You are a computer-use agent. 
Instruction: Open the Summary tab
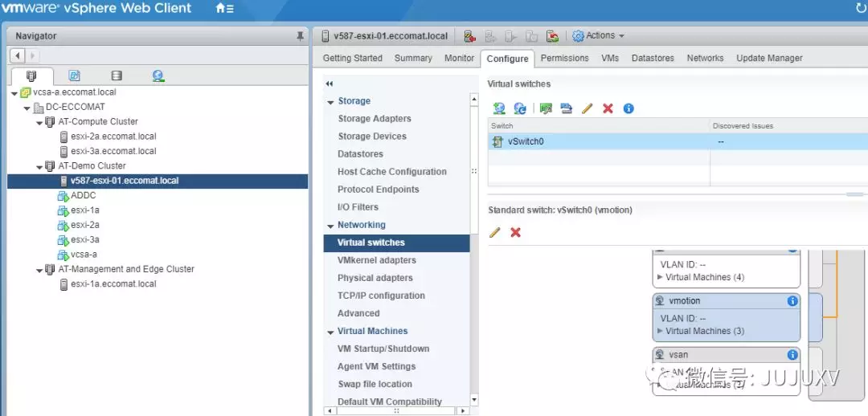pos(413,58)
